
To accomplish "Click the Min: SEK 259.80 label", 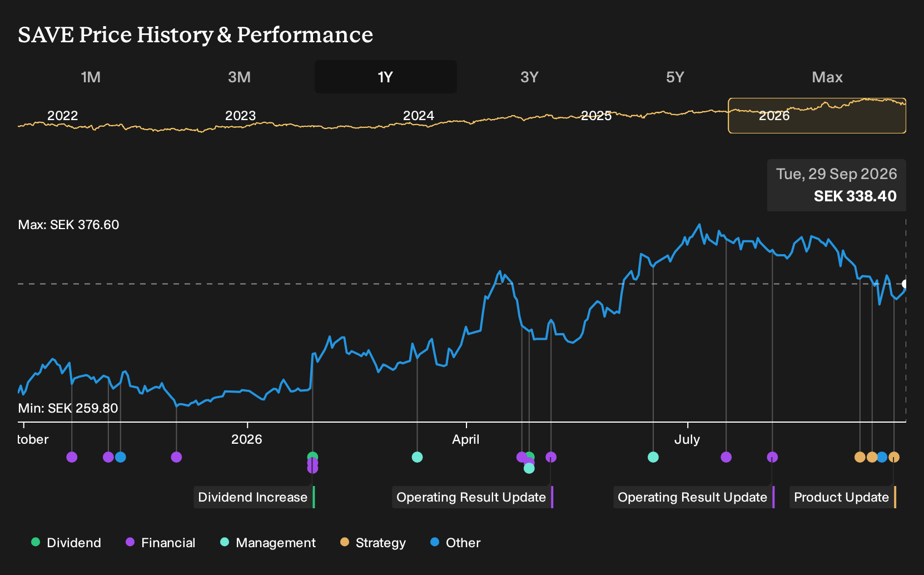I will click(x=68, y=408).
